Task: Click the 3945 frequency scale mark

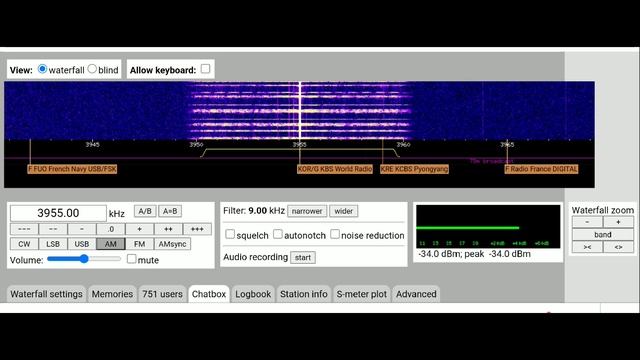Action: click(92, 144)
